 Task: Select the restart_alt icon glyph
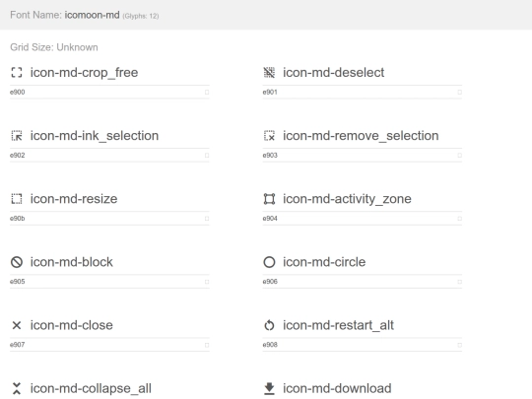coord(269,325)
